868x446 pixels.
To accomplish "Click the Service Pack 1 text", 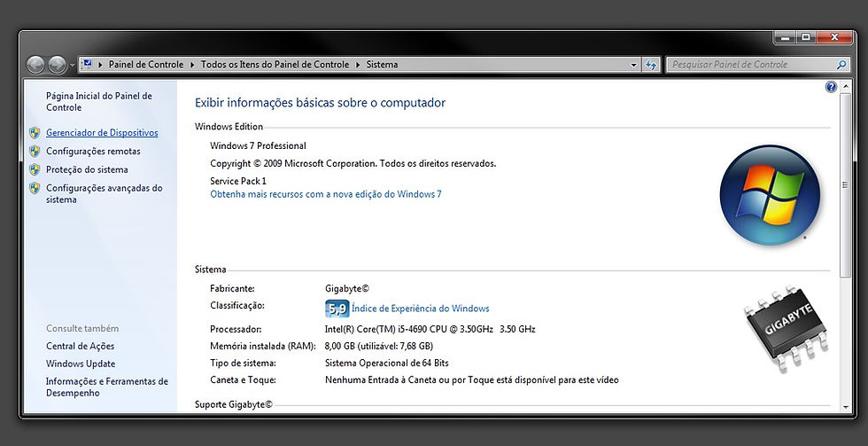I will tap(238, 181).
